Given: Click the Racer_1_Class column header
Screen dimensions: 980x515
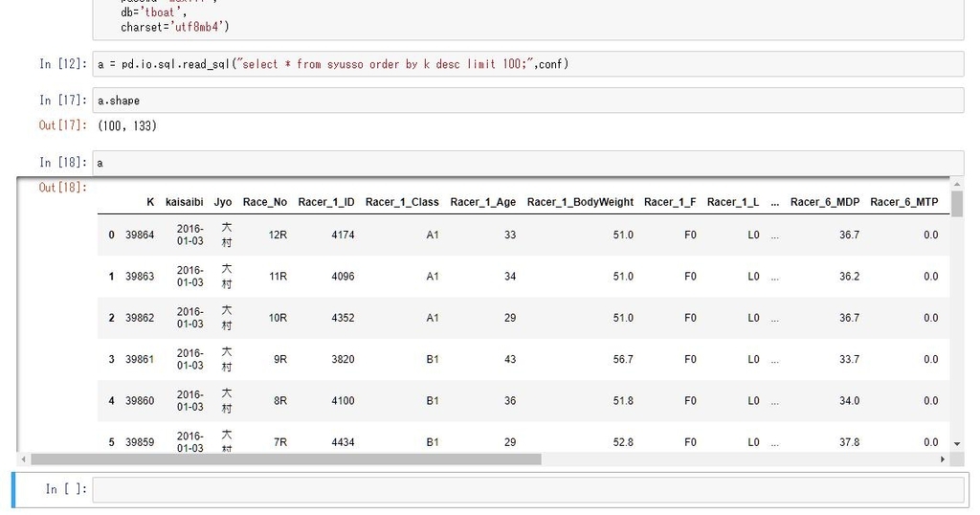Looking at the screenshot, I should tap(402, 202).
